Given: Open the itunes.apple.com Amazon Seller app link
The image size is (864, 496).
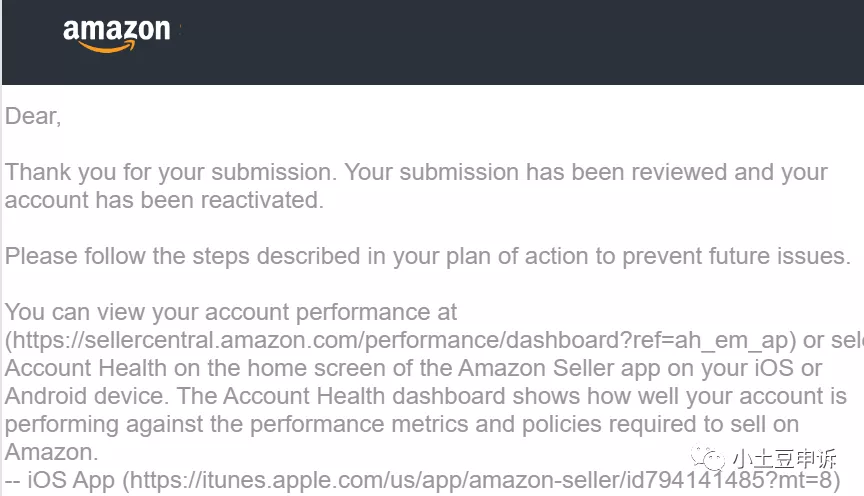Looking at the screenshot, I should [480, 481].
